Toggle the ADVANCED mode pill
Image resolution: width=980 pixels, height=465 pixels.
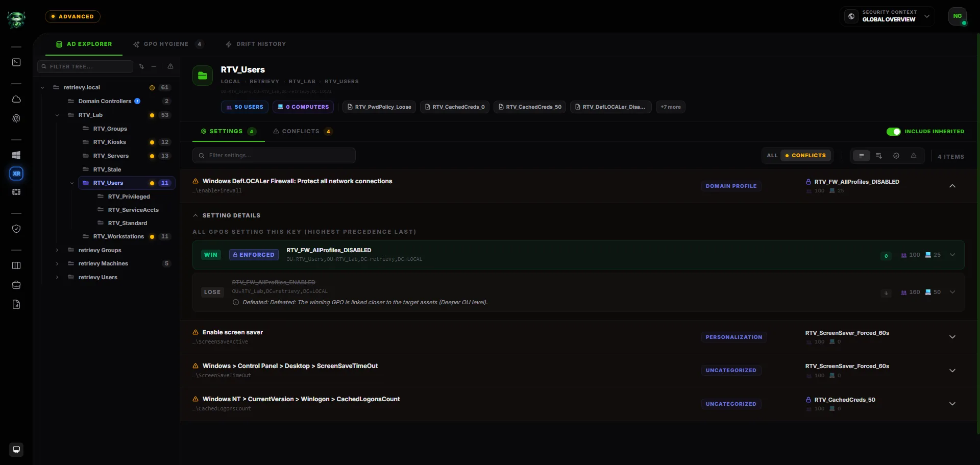tap(72, 16)
